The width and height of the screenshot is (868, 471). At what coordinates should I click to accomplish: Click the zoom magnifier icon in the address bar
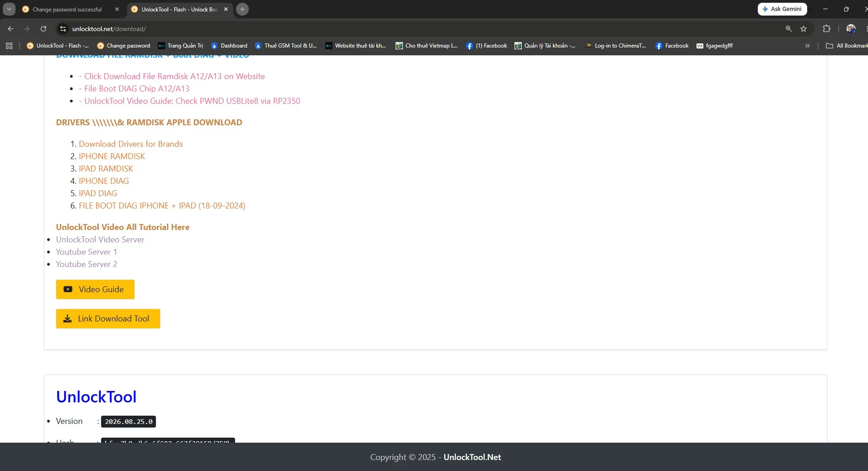coord(788,29)
